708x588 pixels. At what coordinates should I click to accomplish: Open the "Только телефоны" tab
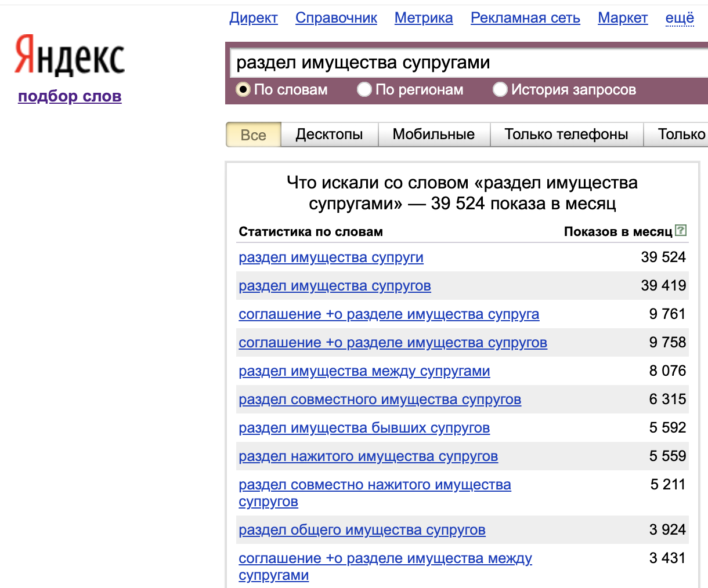pyautogui.click(x=566, y=135)
